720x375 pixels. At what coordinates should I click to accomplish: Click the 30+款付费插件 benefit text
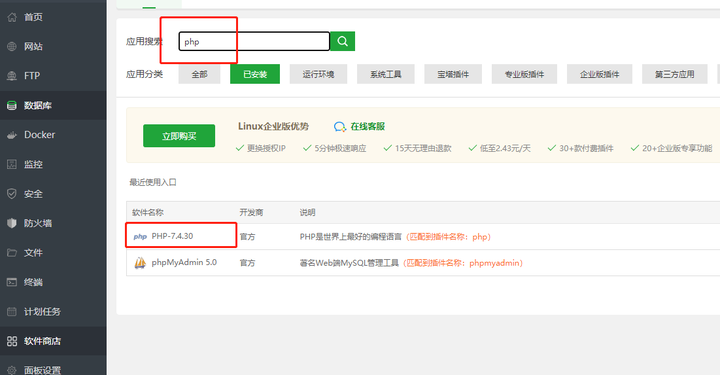[x=586, y=148]
